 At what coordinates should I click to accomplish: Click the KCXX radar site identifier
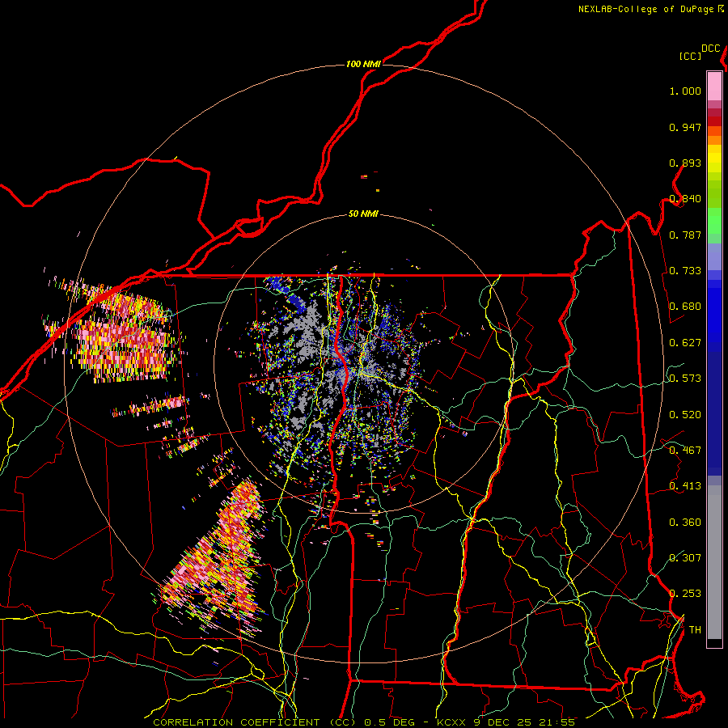(453, 722)
